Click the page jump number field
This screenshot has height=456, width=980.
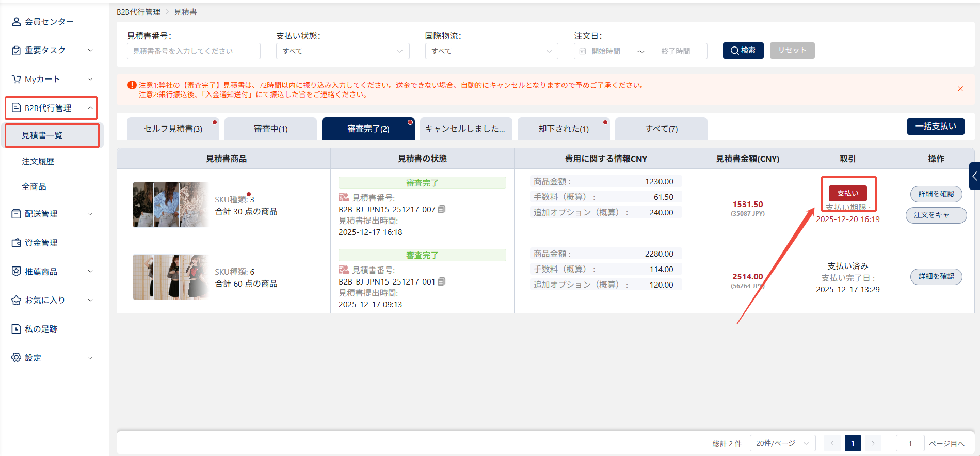point(910,443)
